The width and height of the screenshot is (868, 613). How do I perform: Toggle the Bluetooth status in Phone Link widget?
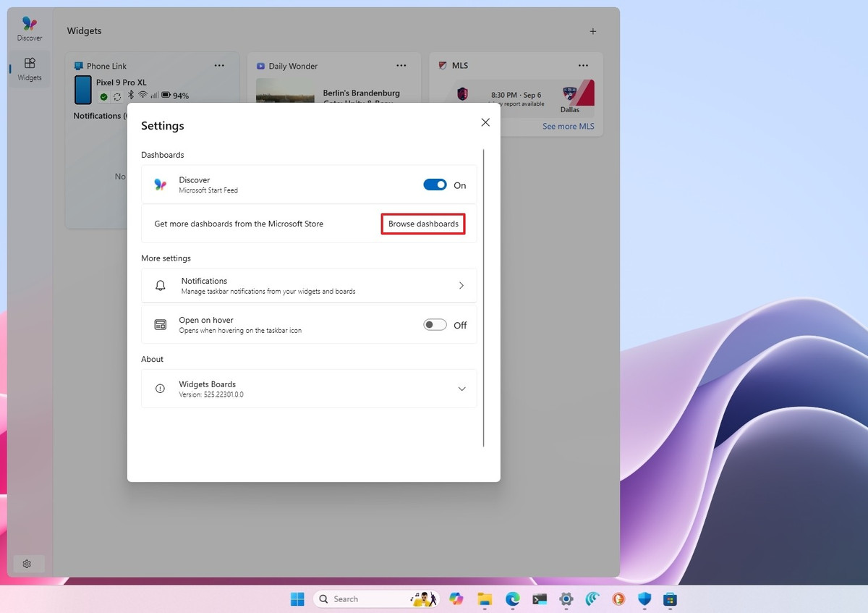[x=130, y=95]
